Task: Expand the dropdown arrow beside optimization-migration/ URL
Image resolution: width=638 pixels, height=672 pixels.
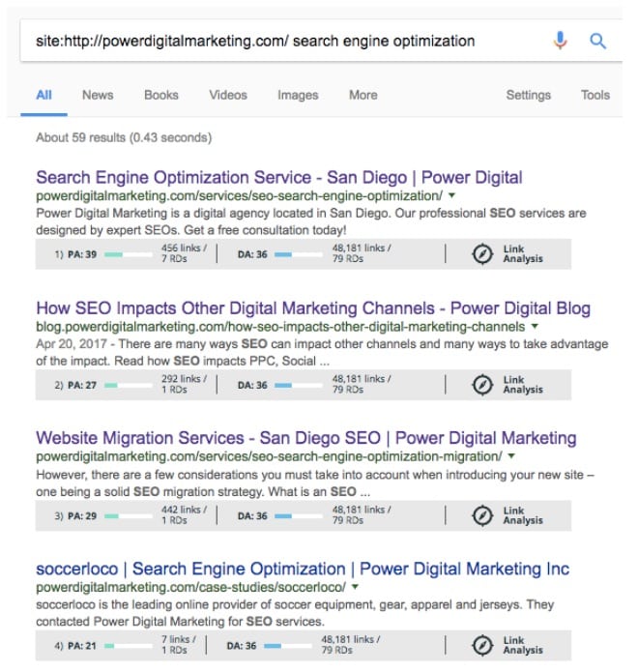Action: pyautogui.click(x=511, y=456)
